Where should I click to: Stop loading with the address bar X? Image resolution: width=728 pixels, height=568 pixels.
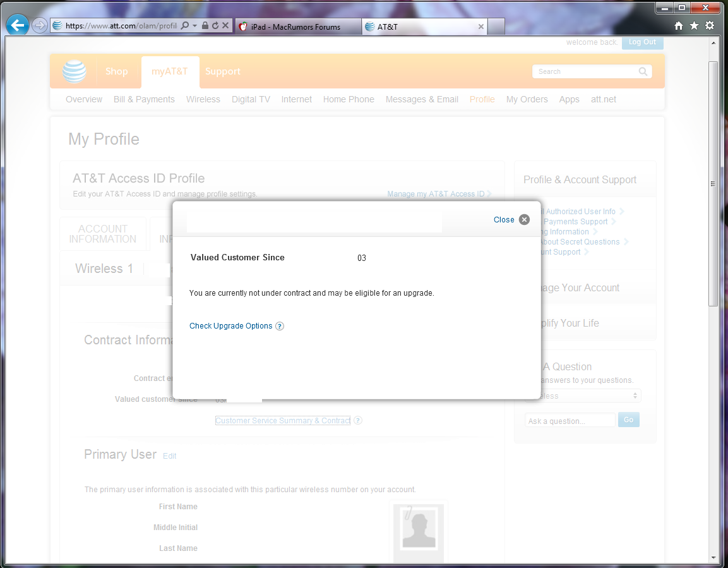(225, 25)
